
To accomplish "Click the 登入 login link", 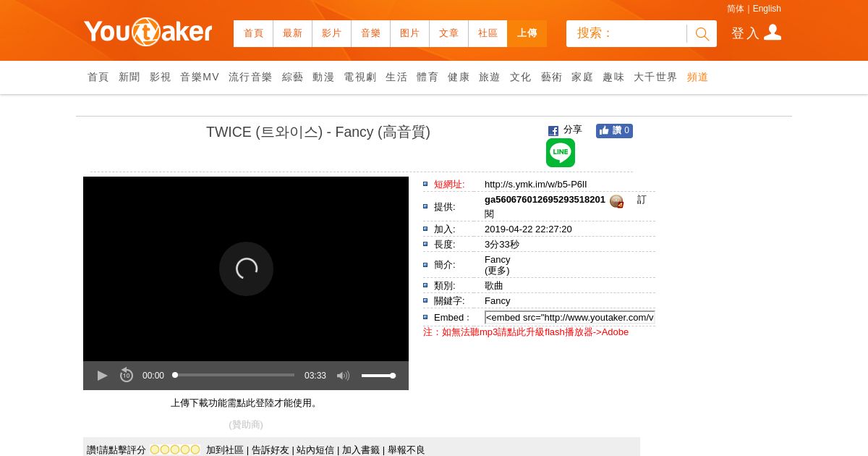I will tap(745, 33).
